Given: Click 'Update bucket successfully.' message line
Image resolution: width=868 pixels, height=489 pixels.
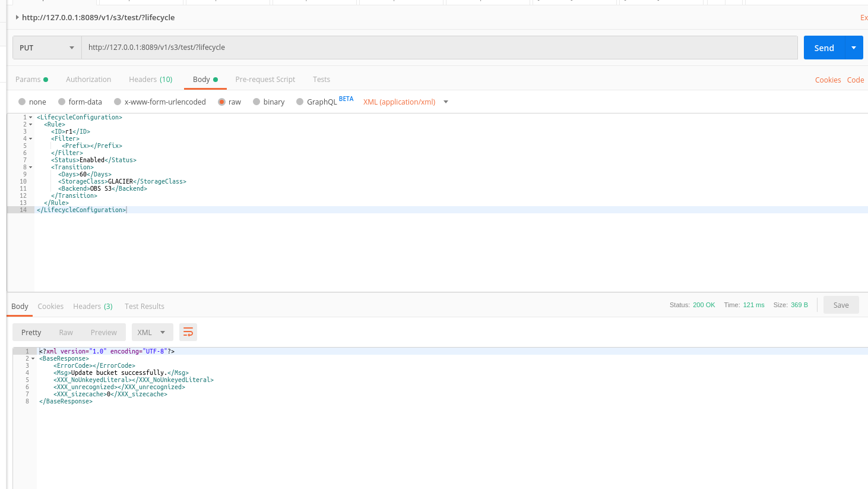Looking at the screenshot, I should (x=121, y=373).
